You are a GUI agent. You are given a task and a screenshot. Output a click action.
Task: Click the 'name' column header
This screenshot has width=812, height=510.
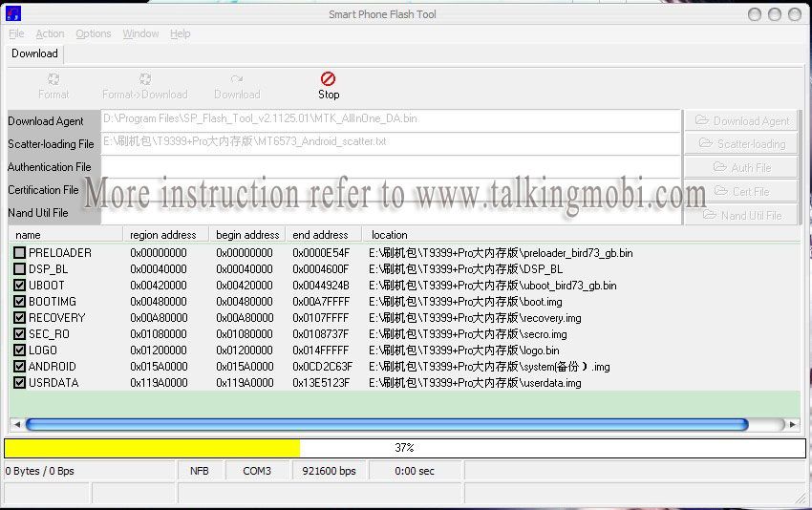[x=66, y=235]
